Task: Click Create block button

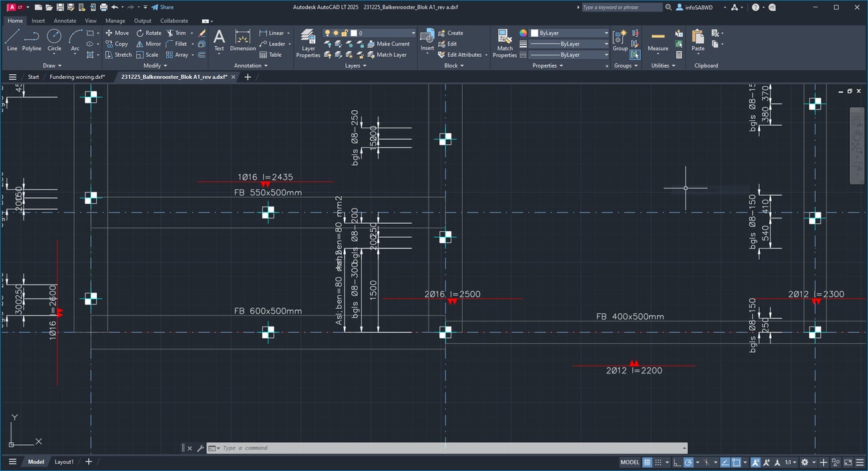Action: coord(451,33)
